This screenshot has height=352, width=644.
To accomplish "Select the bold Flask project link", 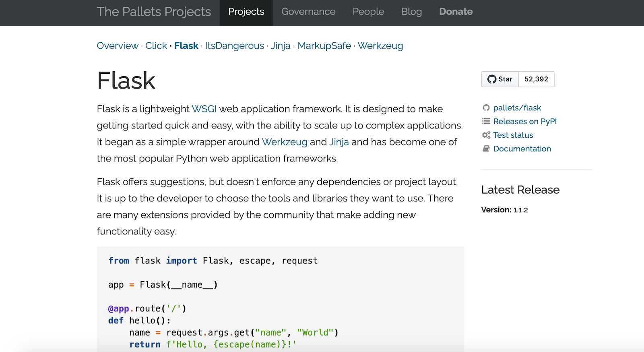I will [186, 46].
